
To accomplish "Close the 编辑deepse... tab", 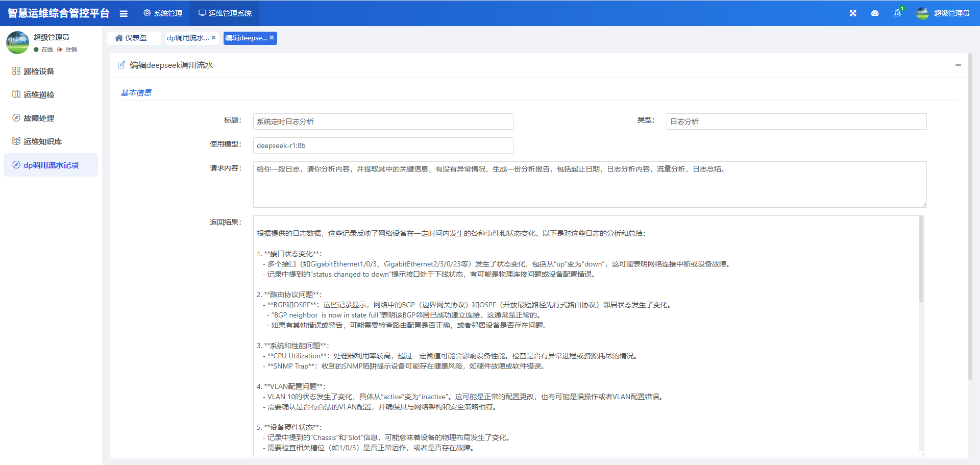I will click(x=272, y=38).
